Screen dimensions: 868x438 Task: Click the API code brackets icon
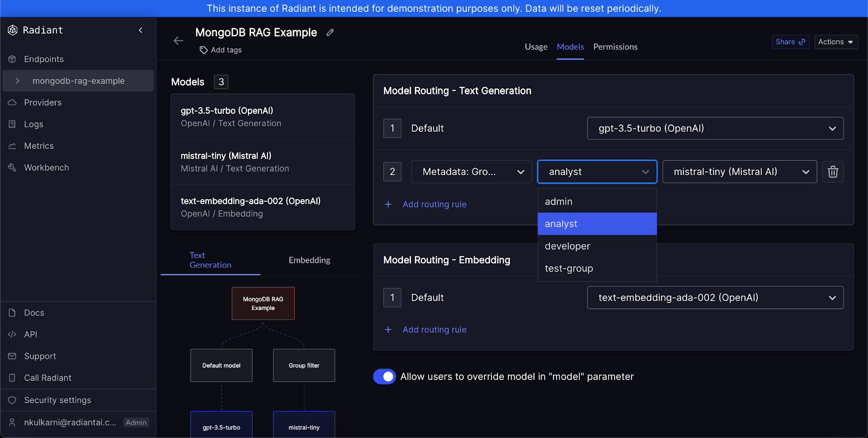[x=12, y=334]
